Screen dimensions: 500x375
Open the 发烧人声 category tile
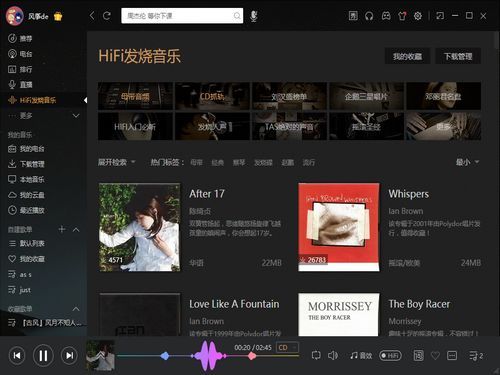click(x=212, y=126)
